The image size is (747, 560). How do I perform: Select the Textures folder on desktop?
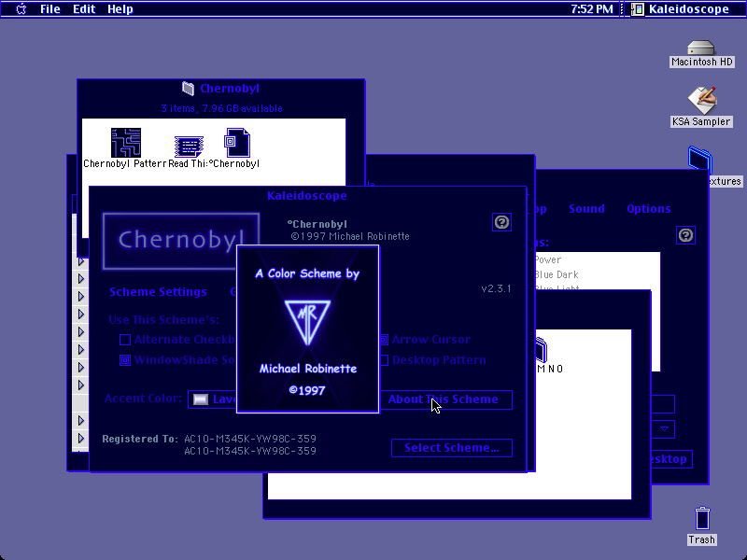(x=699, y=159)
